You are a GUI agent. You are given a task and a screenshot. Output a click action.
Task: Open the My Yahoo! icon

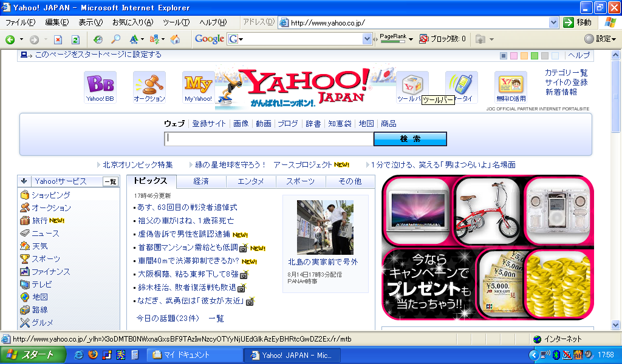(198, 87)
